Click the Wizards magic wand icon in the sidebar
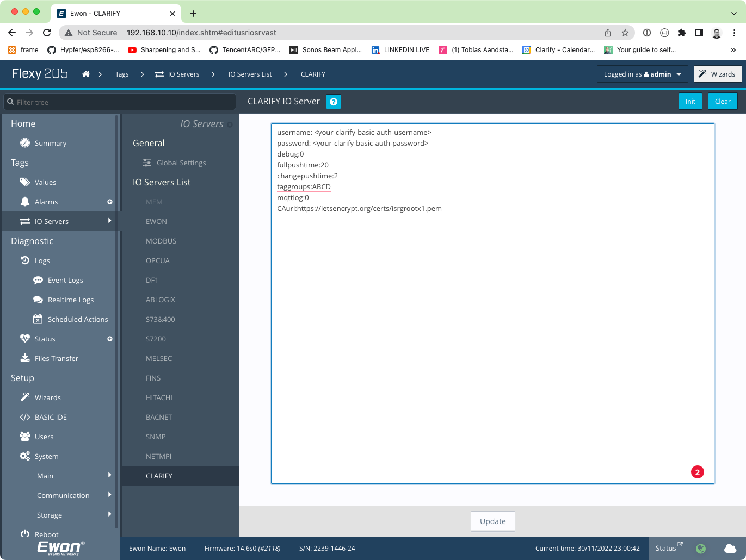Viewport: 746px width, 560px height. (25, 397)
